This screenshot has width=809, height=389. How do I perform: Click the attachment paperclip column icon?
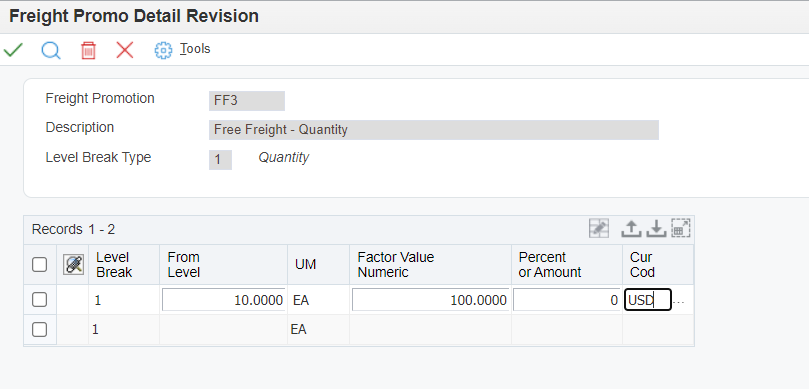73,265
